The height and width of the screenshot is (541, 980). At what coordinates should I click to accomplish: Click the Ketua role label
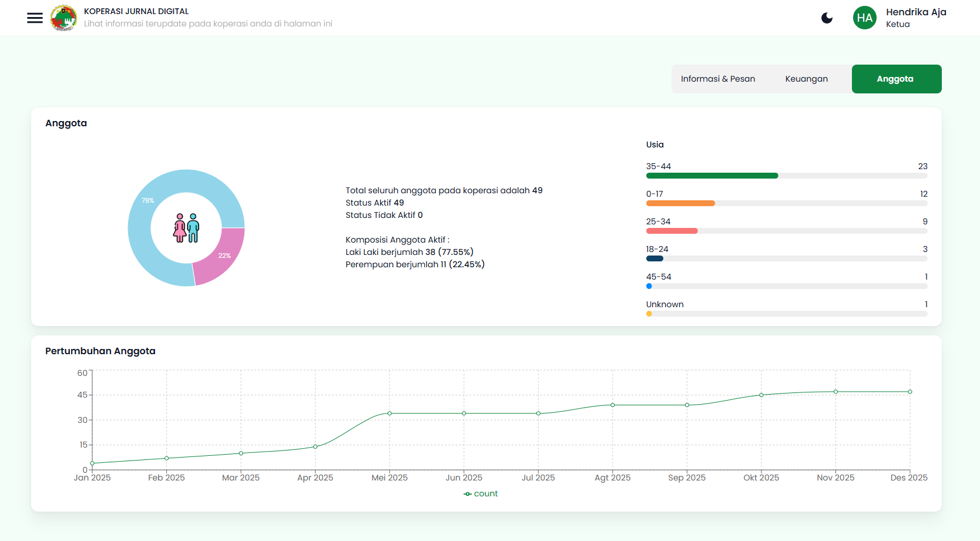pos(898,25)
